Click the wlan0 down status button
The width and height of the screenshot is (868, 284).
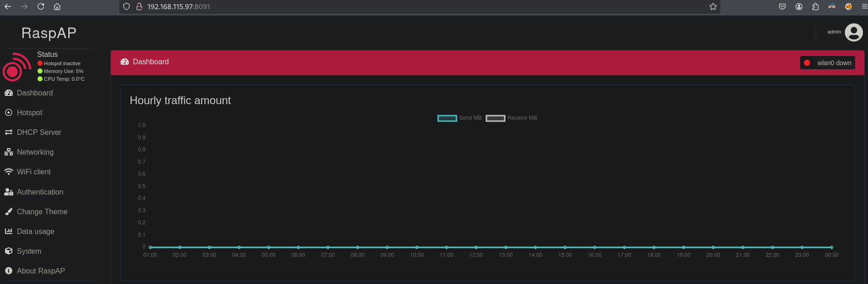(828, 63)
